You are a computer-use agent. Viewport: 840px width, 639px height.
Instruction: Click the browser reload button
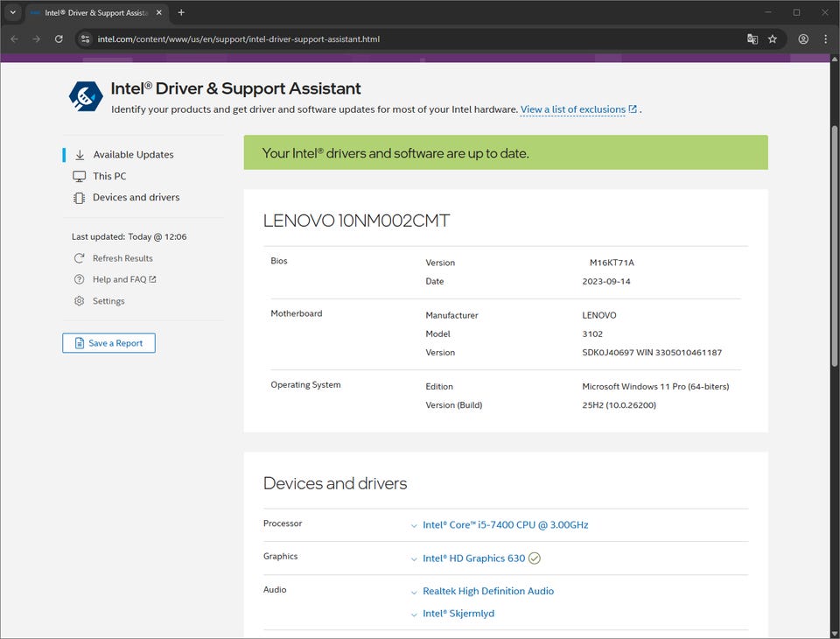(x=59, y=39)
